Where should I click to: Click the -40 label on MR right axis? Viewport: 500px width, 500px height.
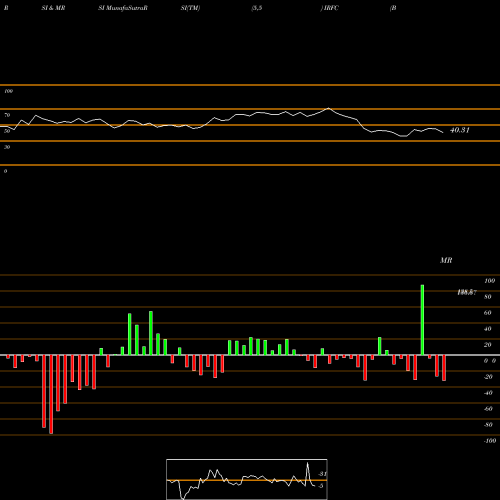pyautogui.click(x=488, y=393)
